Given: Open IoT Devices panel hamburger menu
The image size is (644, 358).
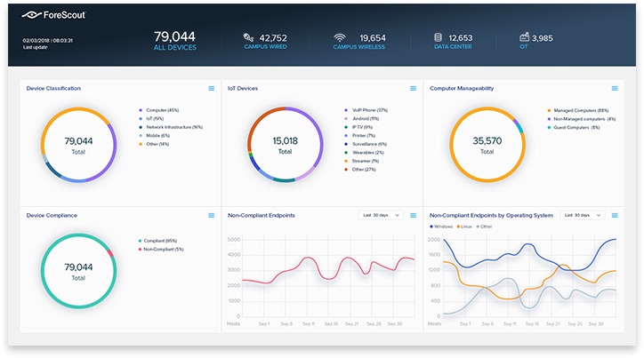Looking at the screenshot, I should (413, 89).
